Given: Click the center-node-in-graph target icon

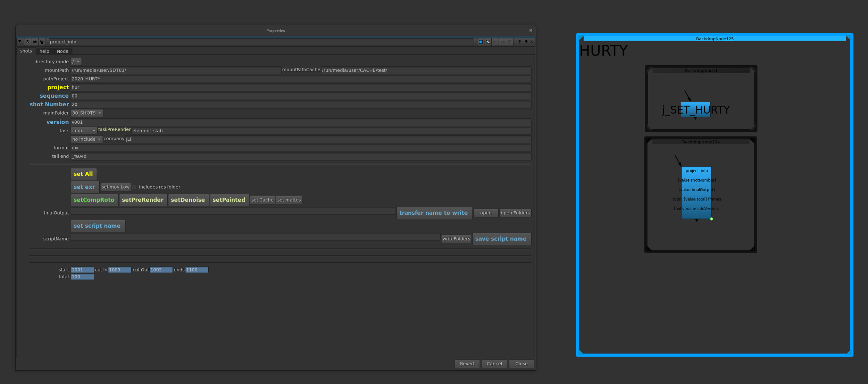Looking at the screenshot, I should [27, 42].
